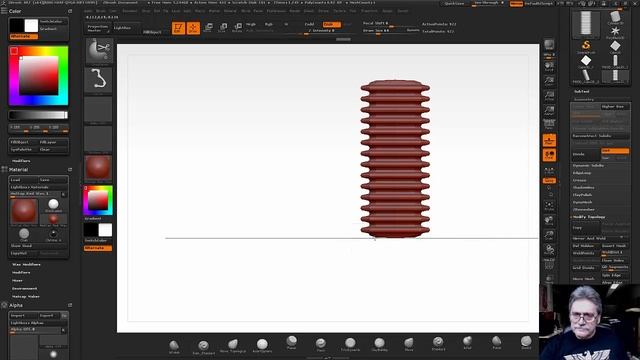The height and width of the screenshot is (360, 640).
Task: Expand the Matcap Maker section
Action: pyautogui.click(x=26, y=297)
